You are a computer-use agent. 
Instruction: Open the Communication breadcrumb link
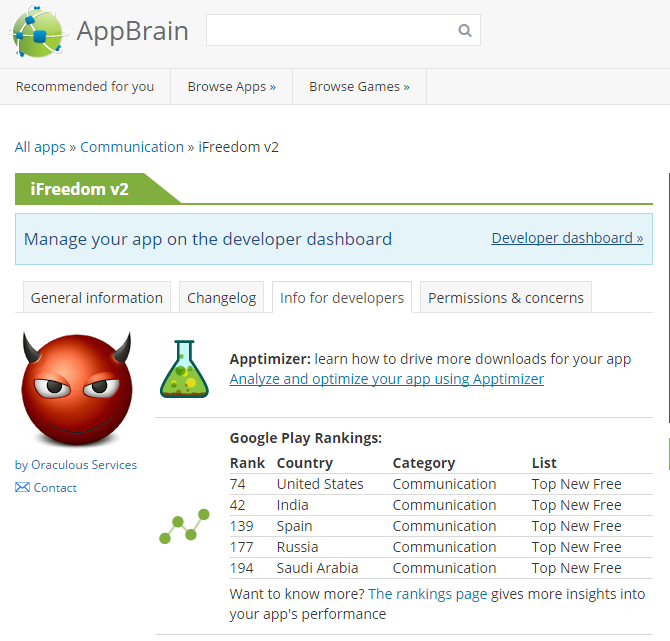132,147
